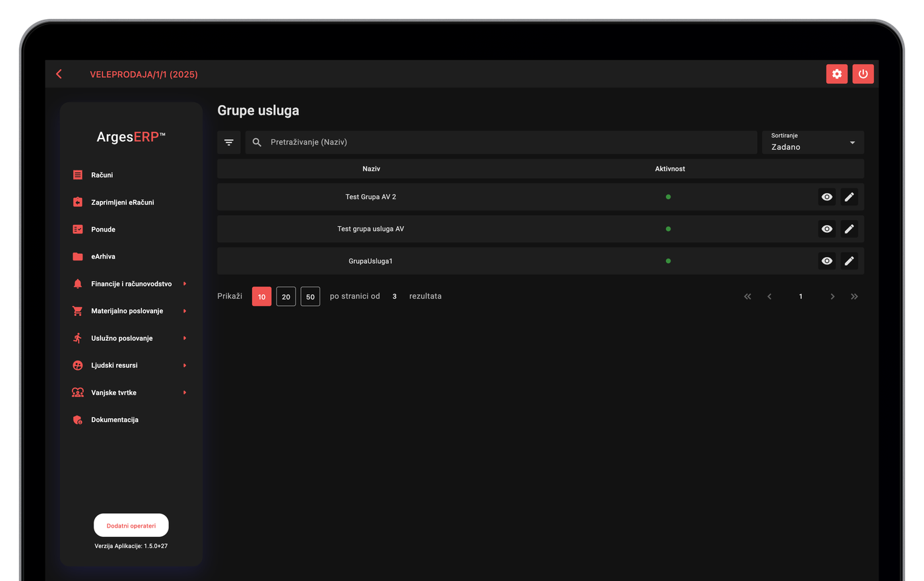Expand the Materijalno poslovanje submenu
This screenshot has width=924, height=581.
coord(130,311)
